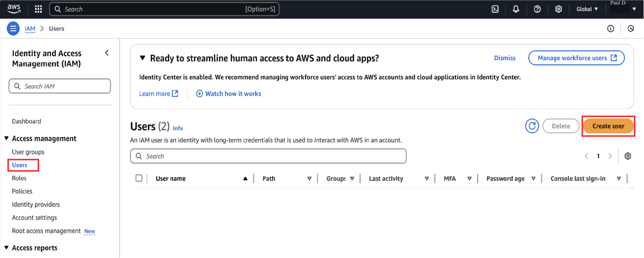Open the Learn more link
Viewport: 644px width, 258px height.
[x=159, y=93]
